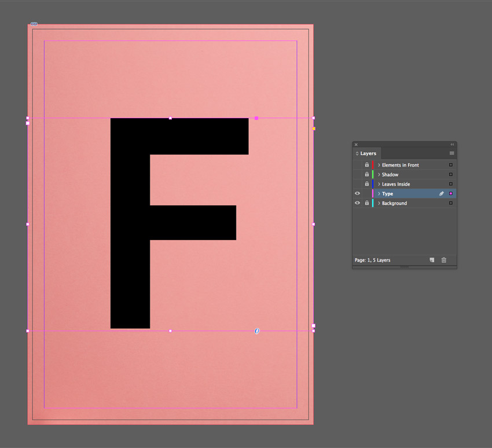The width and height of the screenshot is (492, 448).
Task: Select the Leaves Inside layer name
Action: (396, 184)
